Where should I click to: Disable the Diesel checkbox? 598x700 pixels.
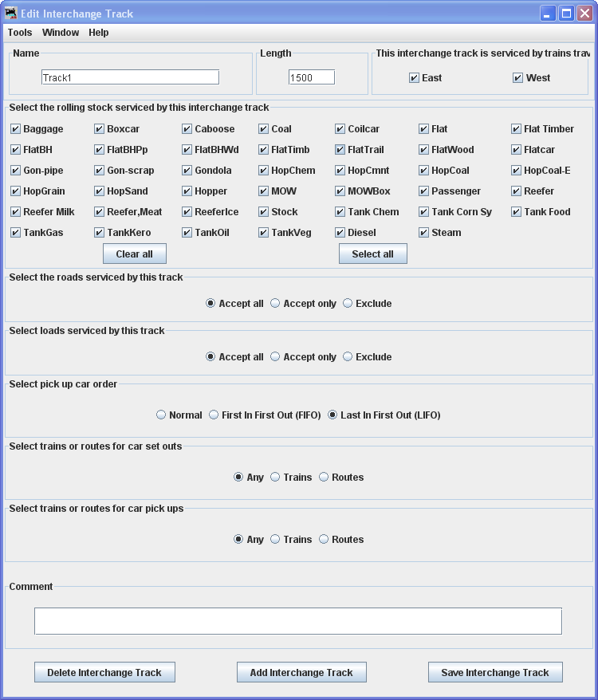[340, 233]
